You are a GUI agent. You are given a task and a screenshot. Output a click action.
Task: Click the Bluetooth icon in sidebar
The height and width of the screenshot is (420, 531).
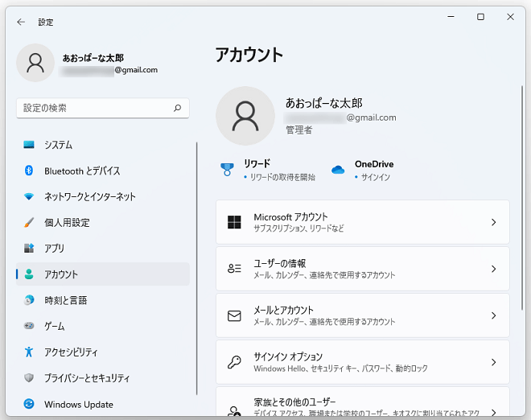29,171
